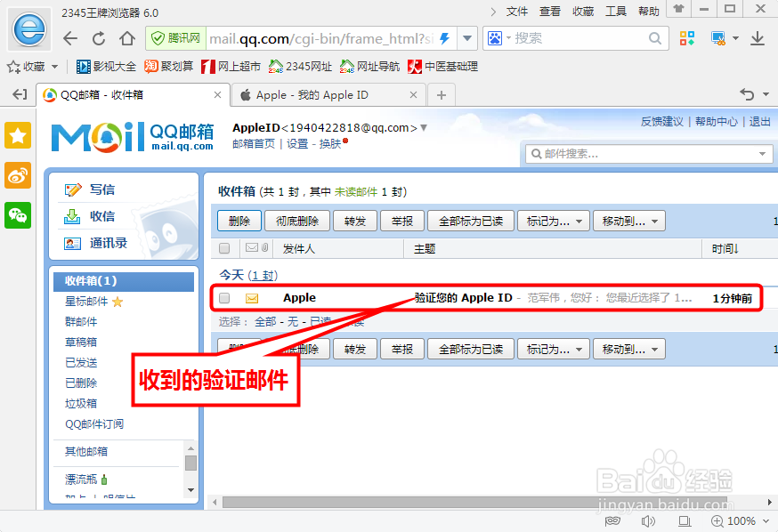Open the upper 标记为... dropdown

[553, 222]
